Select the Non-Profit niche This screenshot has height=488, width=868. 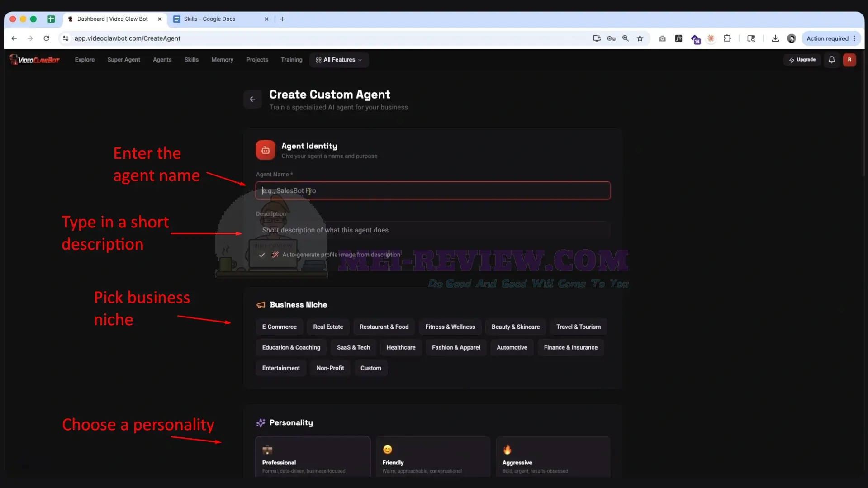330,368
